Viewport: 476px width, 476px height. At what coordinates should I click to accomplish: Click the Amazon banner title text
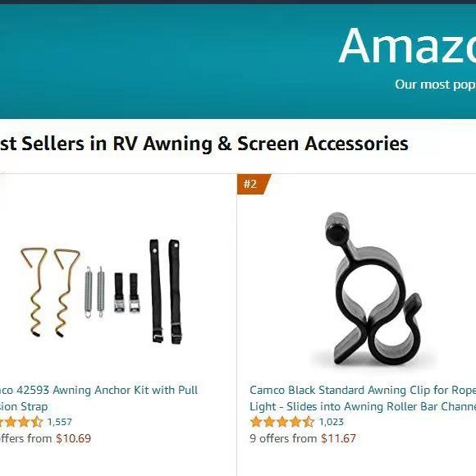[407, 45]
